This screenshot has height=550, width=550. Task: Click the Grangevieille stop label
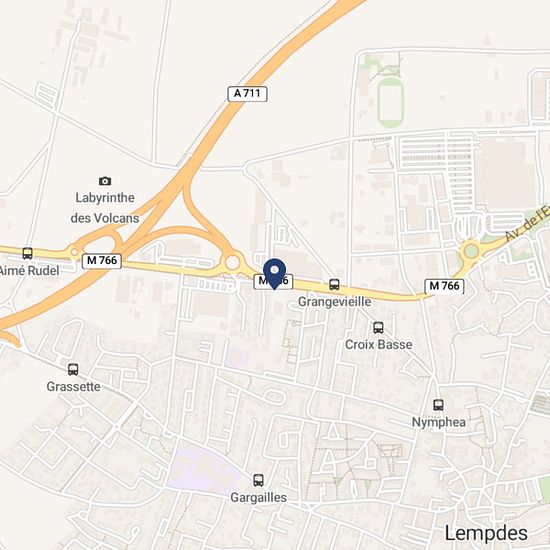[x=334, y=302]
